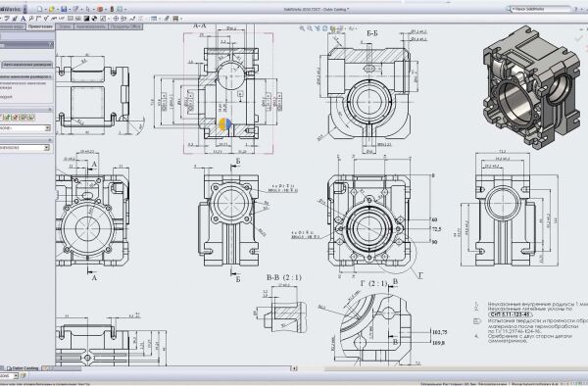
Task: Click the New document icon
Action: pyautogui.click(x=40, y=9)
